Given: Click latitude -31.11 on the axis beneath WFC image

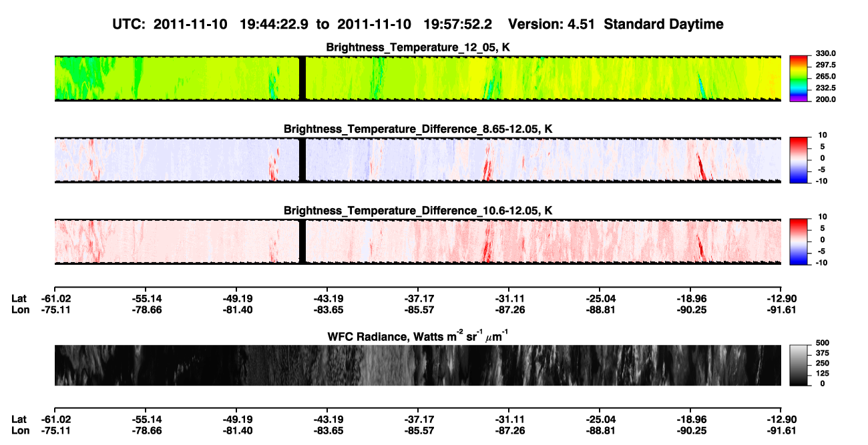Looking at the screenshot, I should 511,419.
